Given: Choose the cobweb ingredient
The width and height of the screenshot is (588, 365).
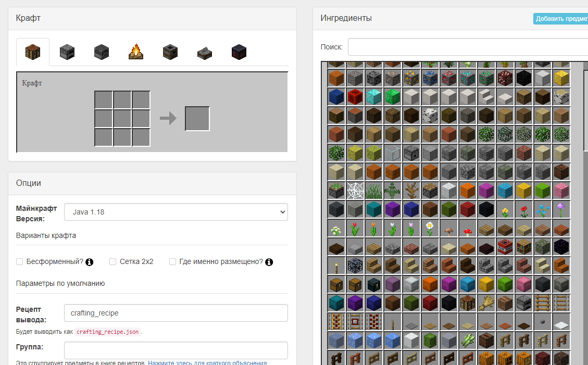Looking at the screenshot, I should pos(355,191).
